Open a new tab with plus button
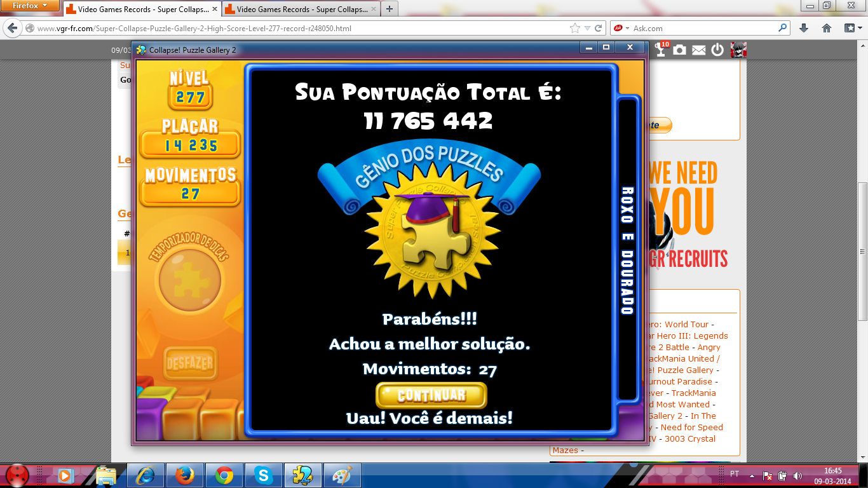This screenshot has width=868, height=488. pyautogui.click(x=389, y=9)
